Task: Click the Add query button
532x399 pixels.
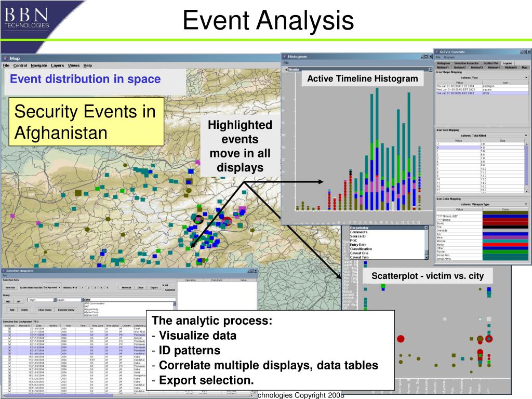Action: tap(12, 310)
